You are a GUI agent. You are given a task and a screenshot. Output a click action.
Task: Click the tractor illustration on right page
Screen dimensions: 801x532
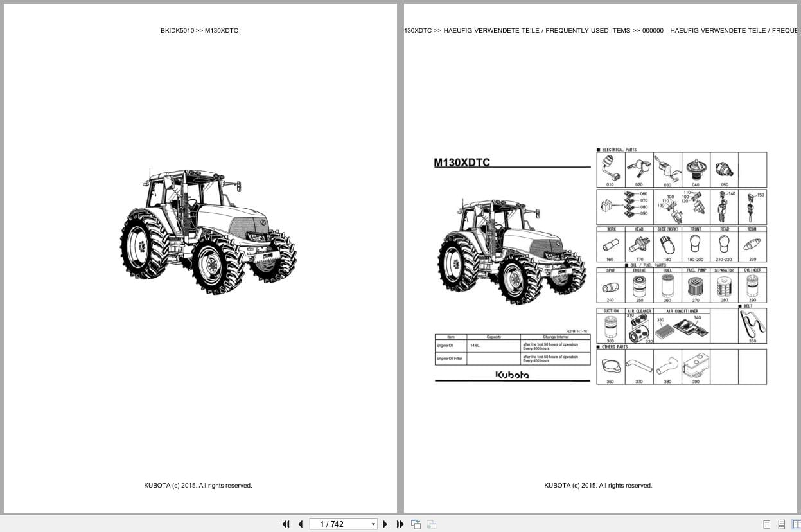512,252
